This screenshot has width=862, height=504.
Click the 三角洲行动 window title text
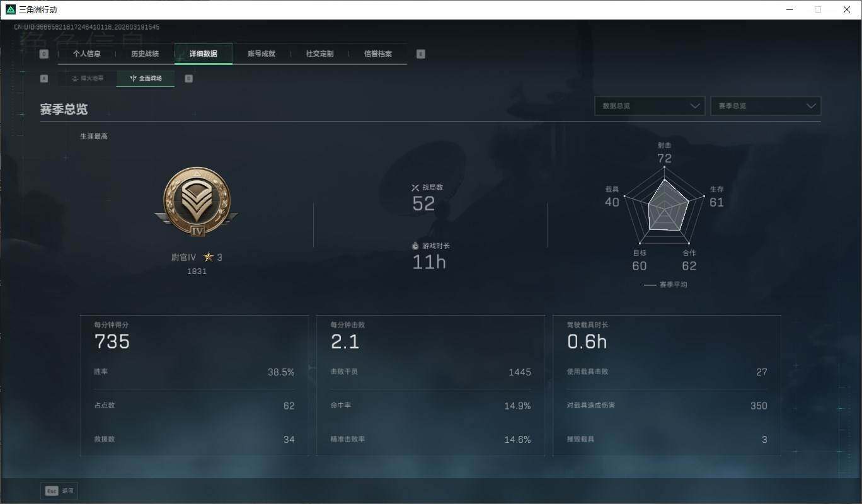pyautogui.click(x=38, y=10)
